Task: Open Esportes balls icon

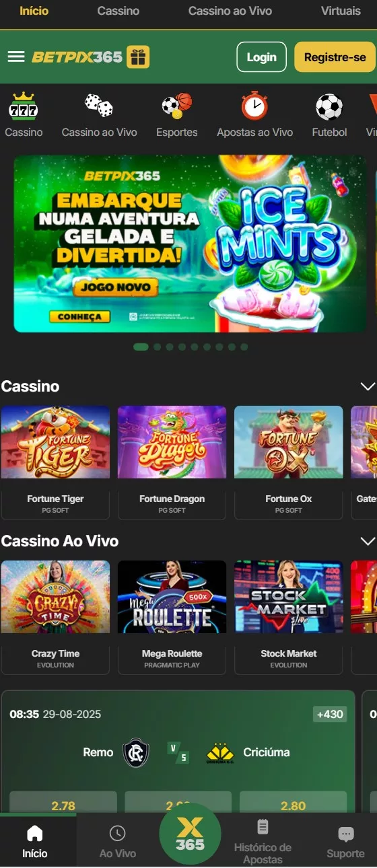Action: tap(177, 106)
